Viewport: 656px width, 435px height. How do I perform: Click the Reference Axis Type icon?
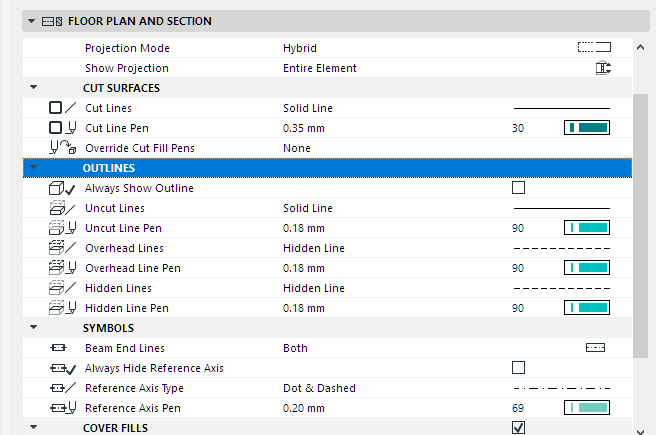(63, 388)
